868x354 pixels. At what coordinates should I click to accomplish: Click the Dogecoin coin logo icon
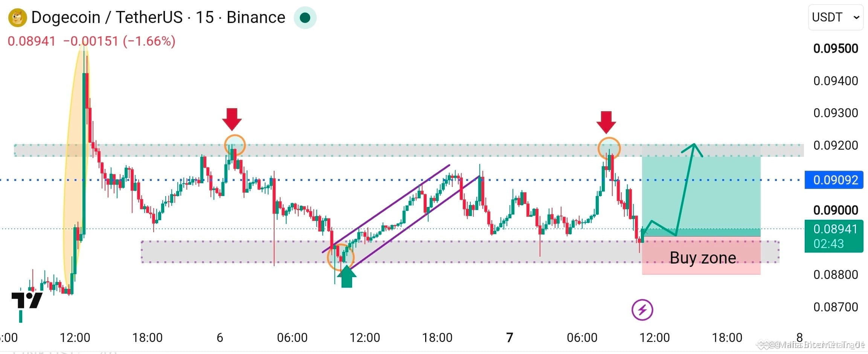(x=17, y=18)
